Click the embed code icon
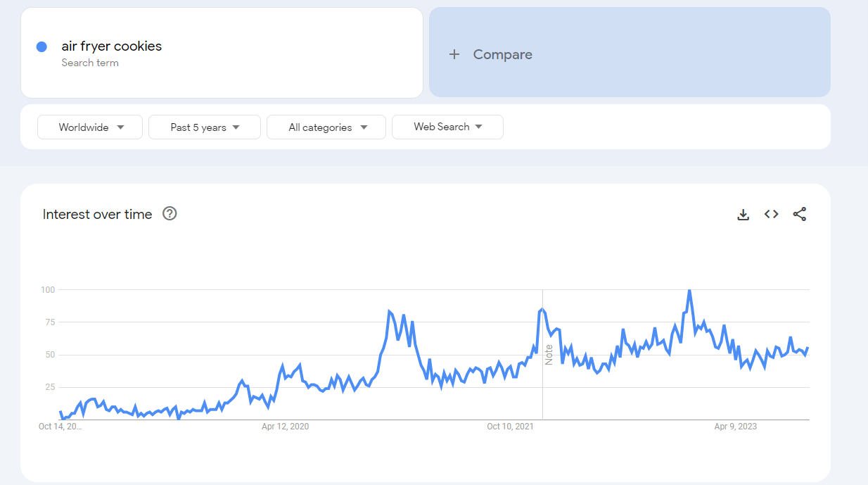Viewport: 868px width, 485px height. pos(772,215)
